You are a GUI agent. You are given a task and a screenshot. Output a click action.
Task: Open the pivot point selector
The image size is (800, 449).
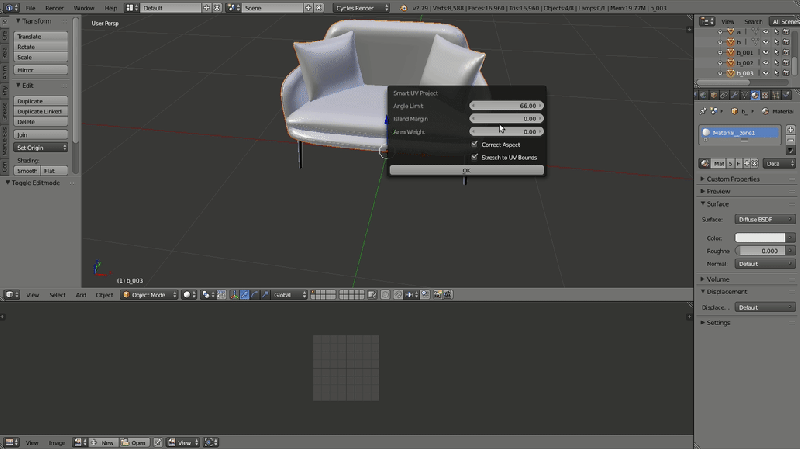pyautogui.click(x=206, y=294)
